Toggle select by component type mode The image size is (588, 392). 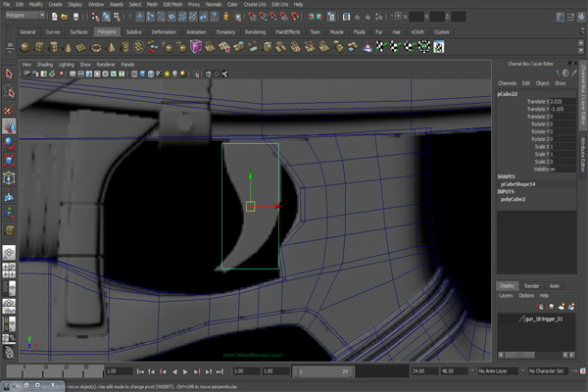(118, 17)
